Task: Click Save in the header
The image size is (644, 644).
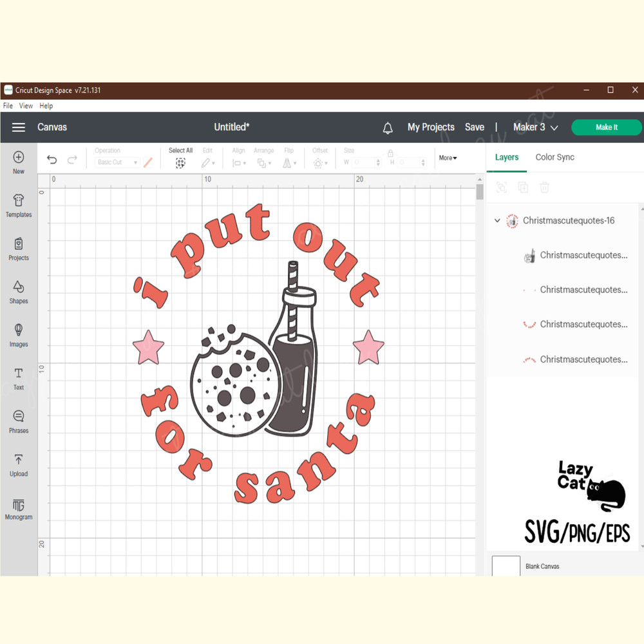Action: tap(475, 128)
